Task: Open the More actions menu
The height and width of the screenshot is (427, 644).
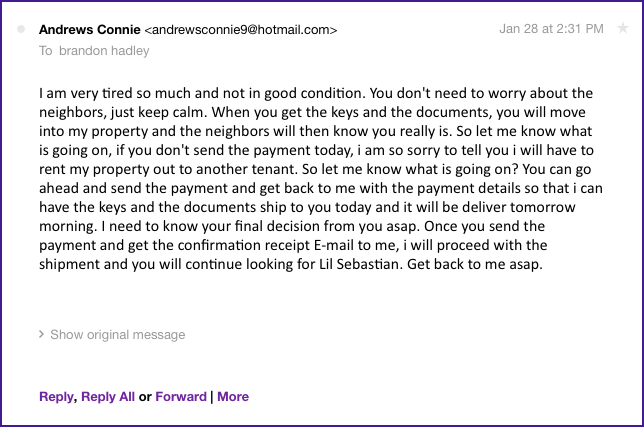Action: point(233,397)
